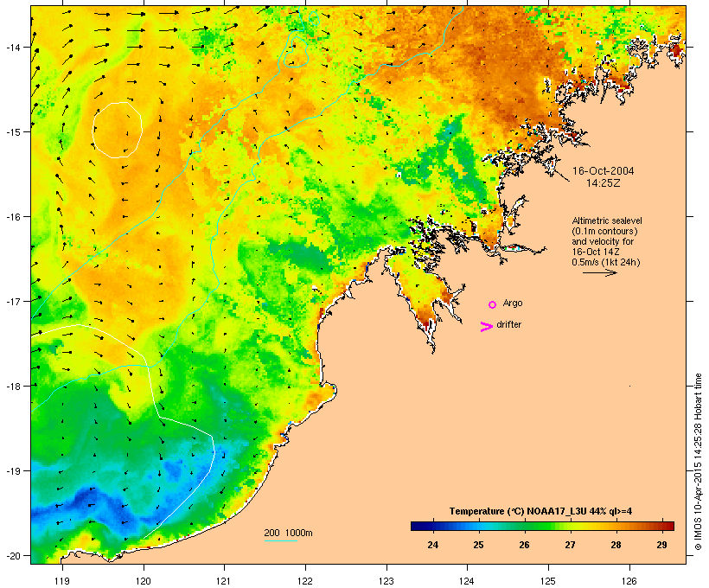Click the velocity scale arrow under 0.5m/s
Screen dimensions: 709x588
tap(599, 272)
